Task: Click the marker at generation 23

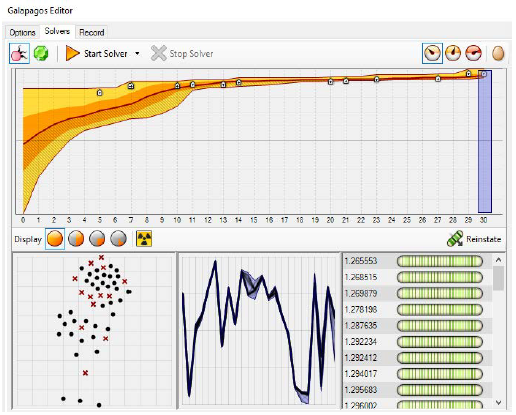Action: click(376, 79)
